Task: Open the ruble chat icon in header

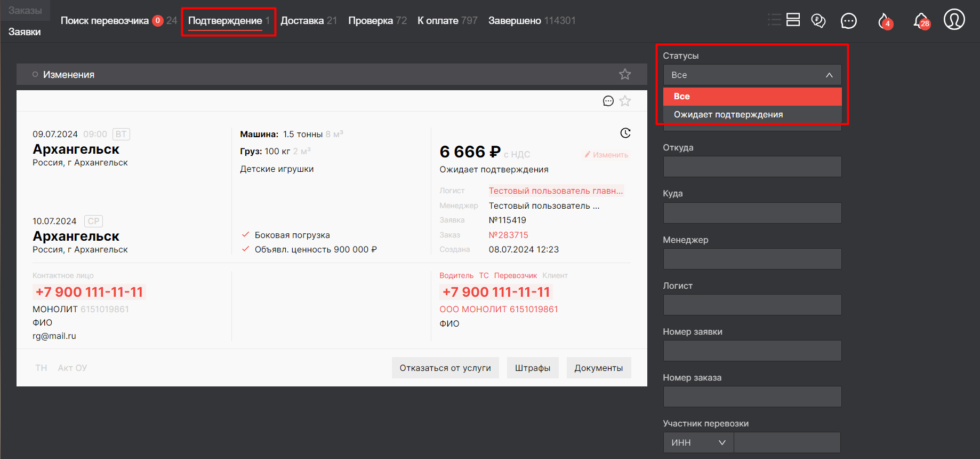Action: [818, 21]
